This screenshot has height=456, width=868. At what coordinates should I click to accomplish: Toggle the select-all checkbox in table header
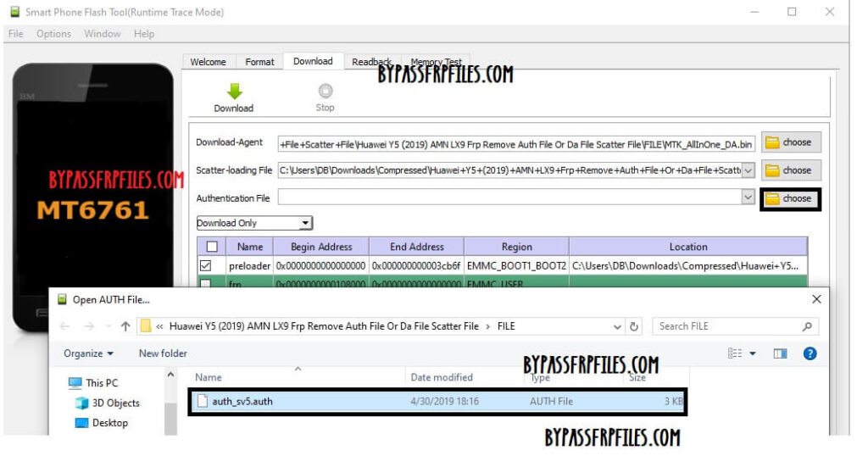pos(211,247)
